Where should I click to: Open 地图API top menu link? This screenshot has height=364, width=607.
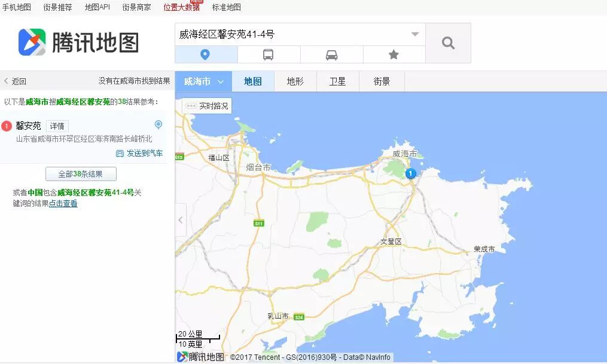click(97, 7)
